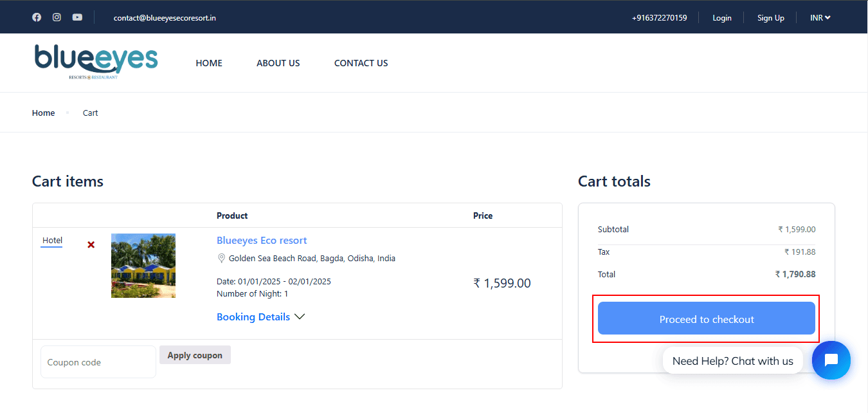Open the INR currency dropdown

click(x=820, y=18)
